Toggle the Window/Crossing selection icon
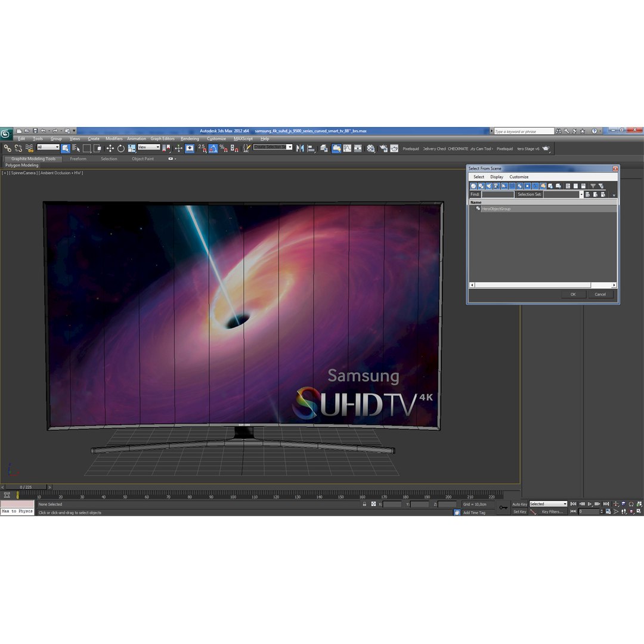Image resolution: width=644 pixels, height=644 pixels. coord(97,148)
